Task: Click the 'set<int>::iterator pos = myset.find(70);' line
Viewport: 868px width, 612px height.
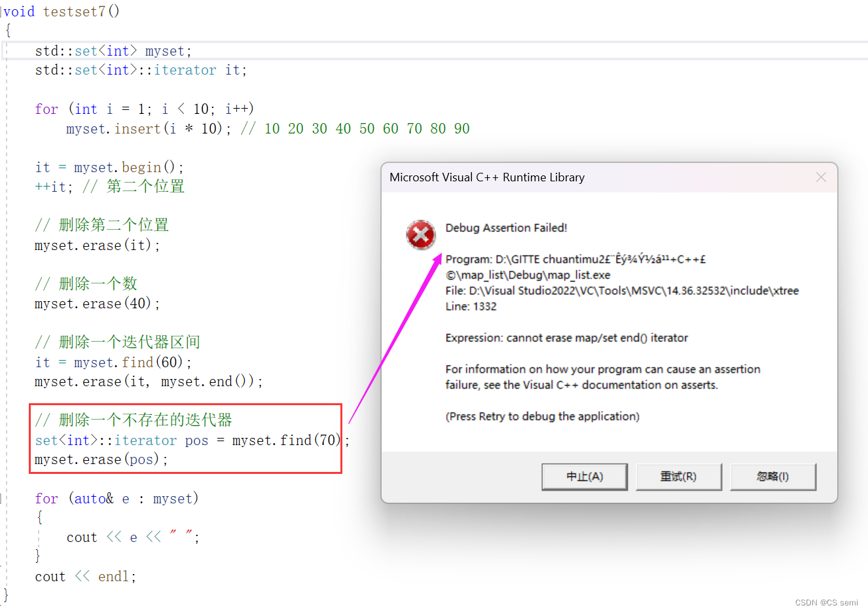Action: pos(192,441)
